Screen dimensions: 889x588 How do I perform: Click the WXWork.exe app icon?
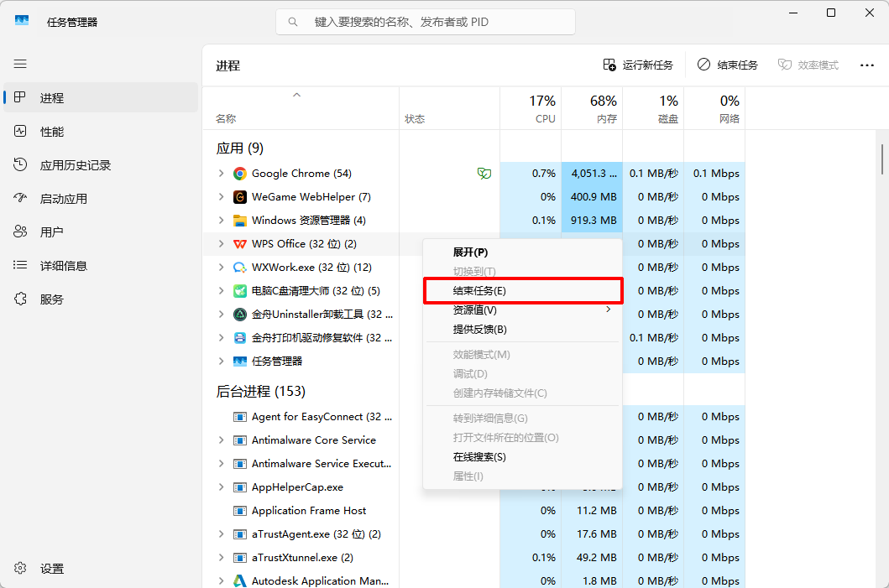click(x=240, y=268)
